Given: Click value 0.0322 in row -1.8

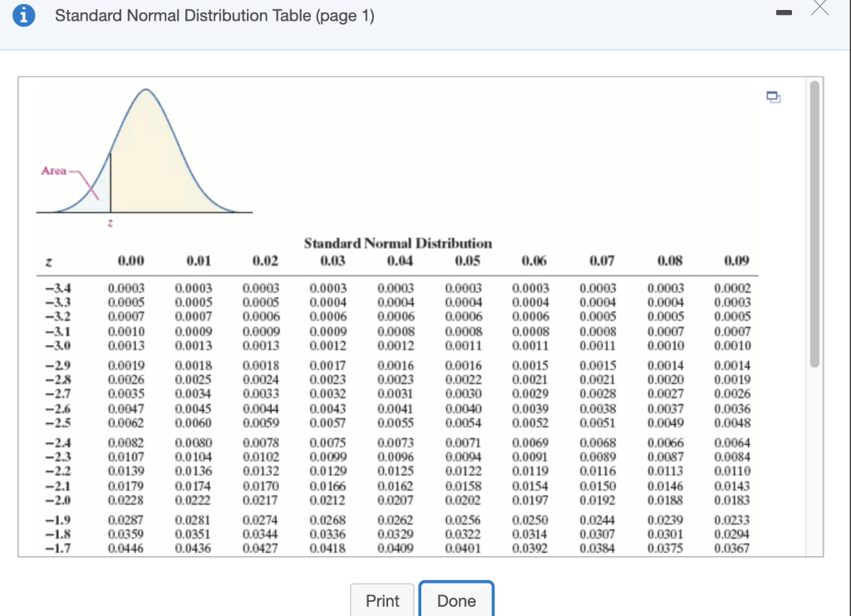Looking at the screenshot, I should 463,534.
